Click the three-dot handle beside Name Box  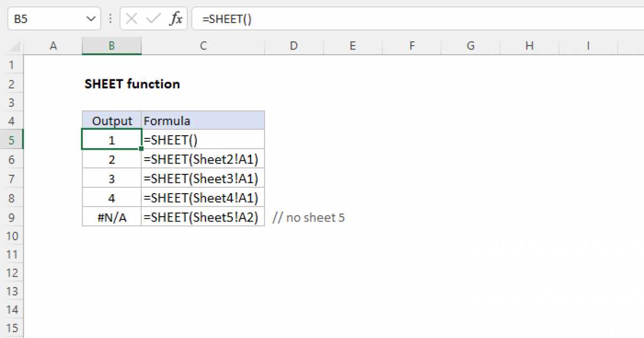click(x=111, y=19)
